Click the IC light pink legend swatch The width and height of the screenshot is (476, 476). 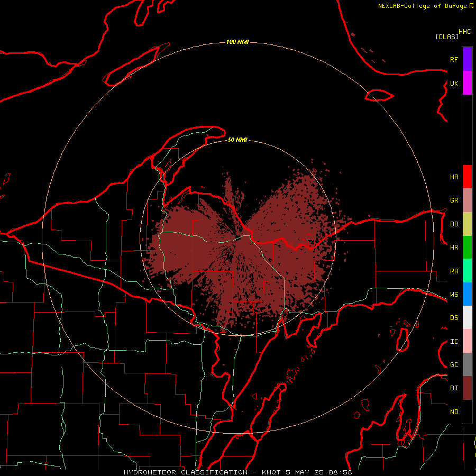[x=467, y=341]
